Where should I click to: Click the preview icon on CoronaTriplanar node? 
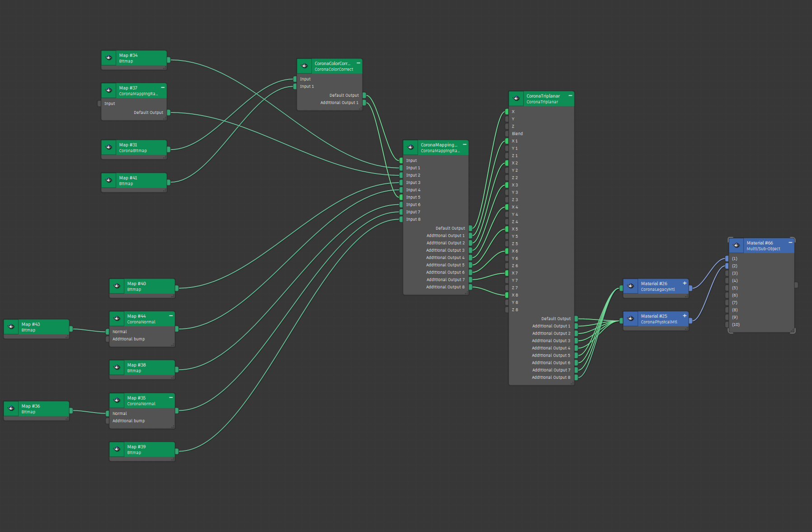pyautogui.click(x=516, y=99)
